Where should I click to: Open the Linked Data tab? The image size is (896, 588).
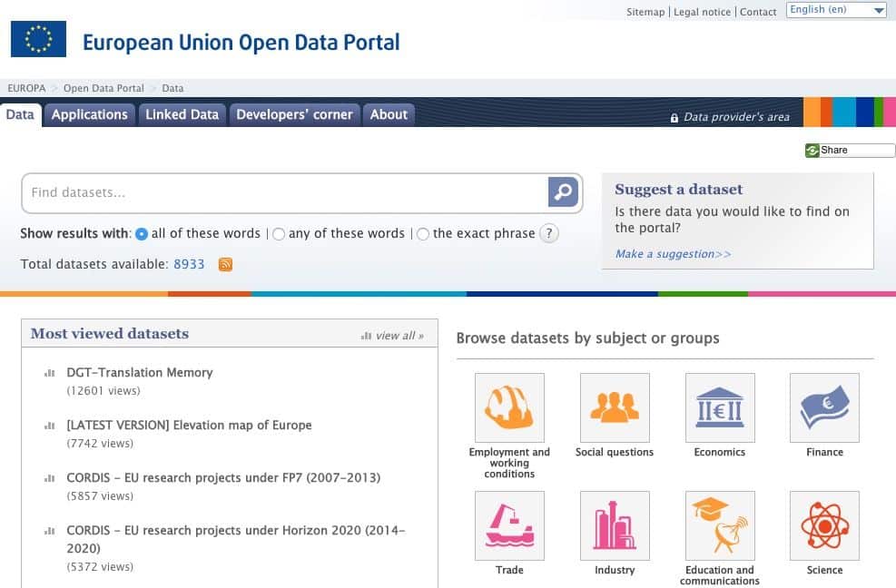182,115
